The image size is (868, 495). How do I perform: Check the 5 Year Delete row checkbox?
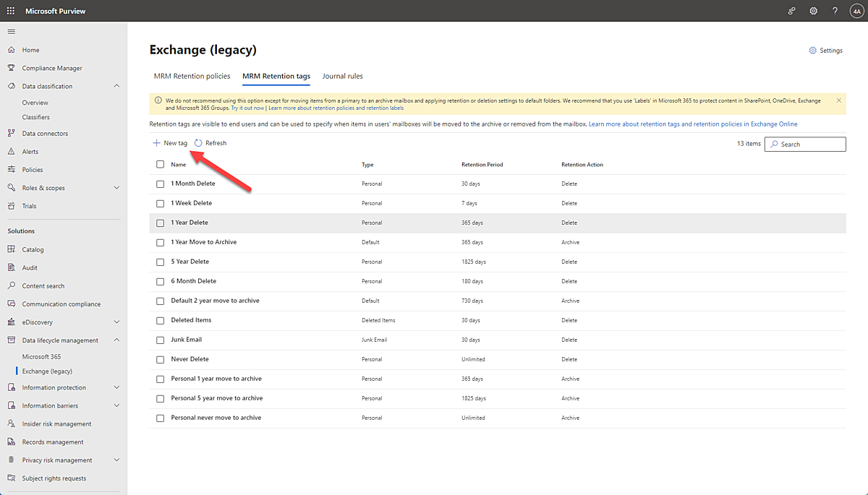tap(160, 262)
